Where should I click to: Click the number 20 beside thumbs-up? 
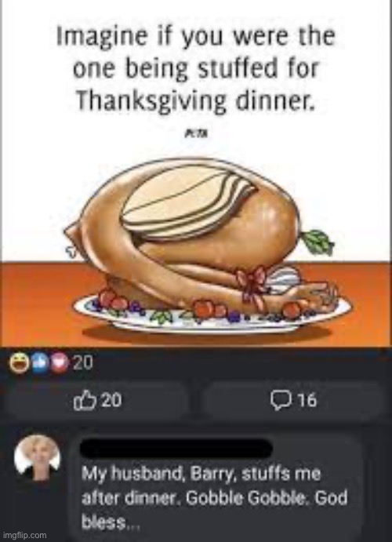(111, 400)
